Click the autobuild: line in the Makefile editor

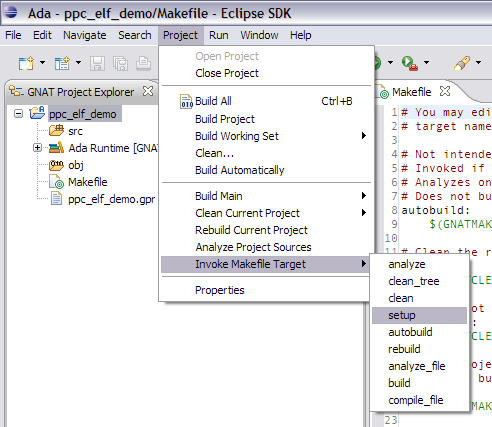click(x=436, y=210)
